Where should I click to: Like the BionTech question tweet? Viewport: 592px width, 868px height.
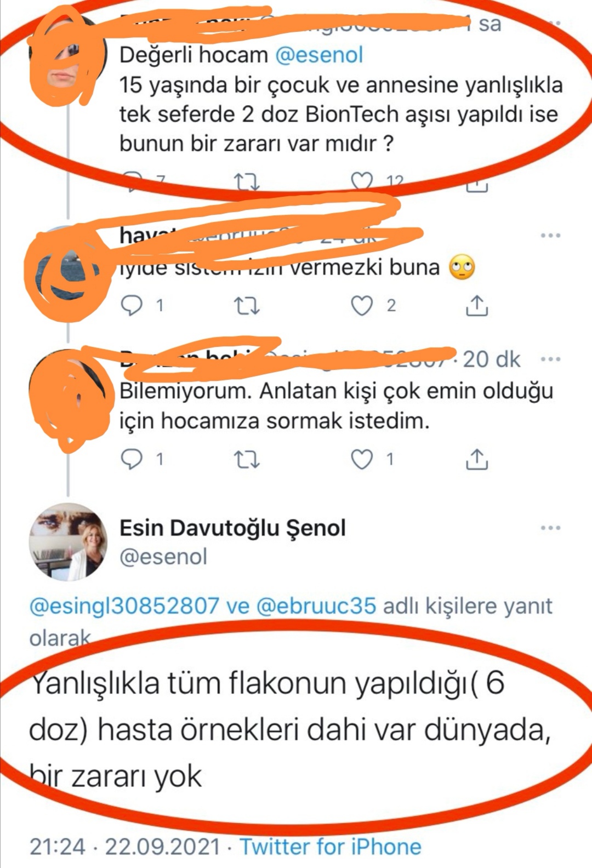(x=362, y=181)
